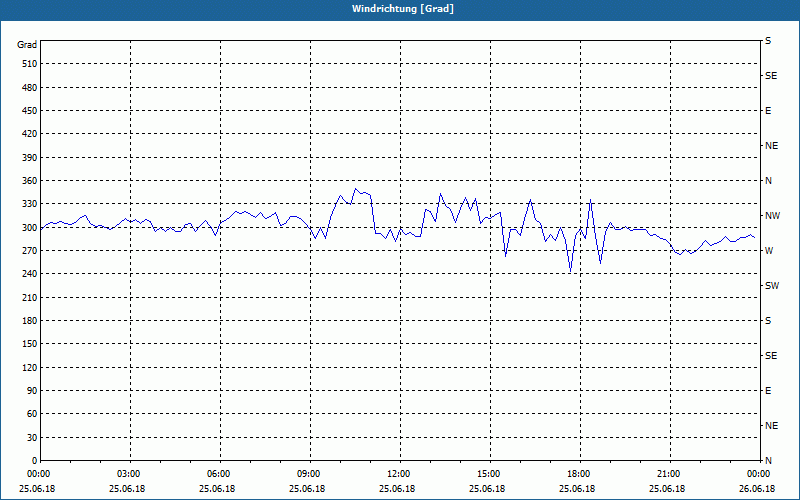This screenshot has height=500, width=800.
Task: Select the 480 degree axis label
Action: 30,88
